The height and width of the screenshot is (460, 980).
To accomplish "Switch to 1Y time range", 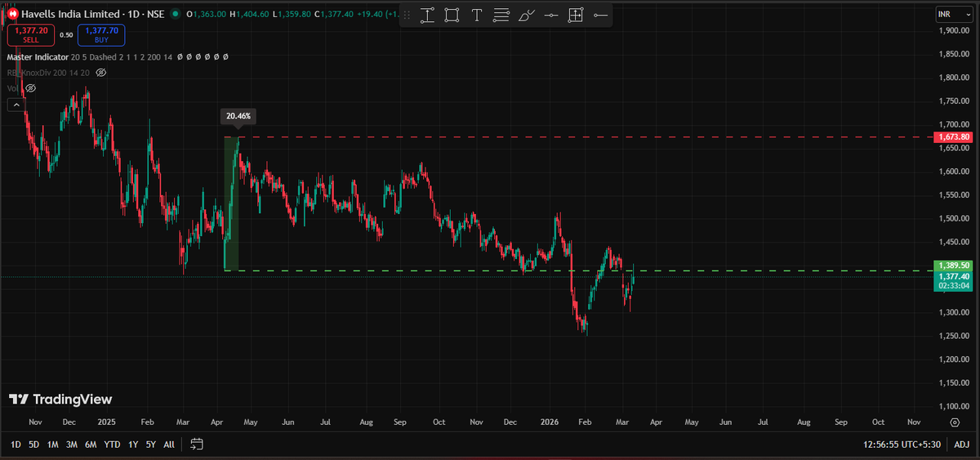I will [133, 444].
